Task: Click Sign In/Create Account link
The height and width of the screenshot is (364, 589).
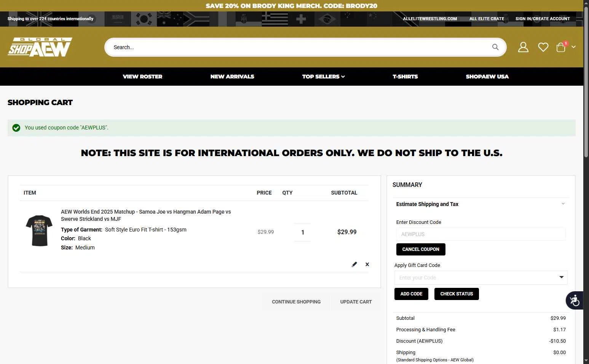Action: (543, 19)
